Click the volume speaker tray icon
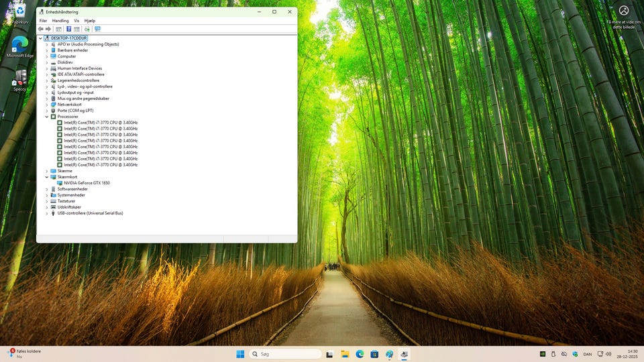The image size is (644, 362). click(608, 354)
